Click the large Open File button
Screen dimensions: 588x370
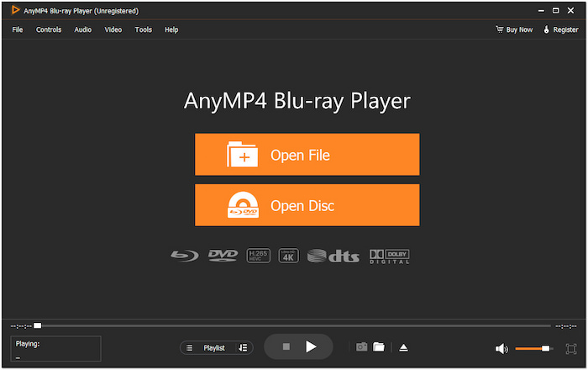click(307, 154)
